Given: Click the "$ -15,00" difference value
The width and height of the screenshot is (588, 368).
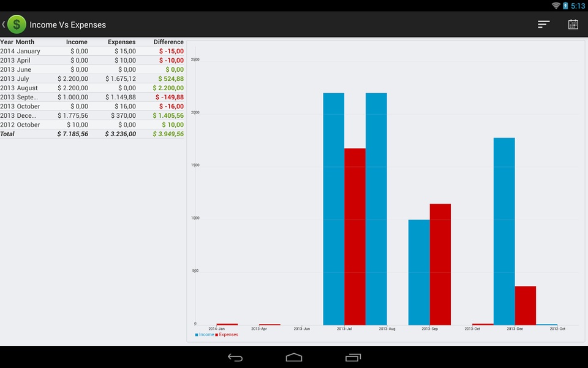Looking at the screenshot, I should click(x=171, y=51).
